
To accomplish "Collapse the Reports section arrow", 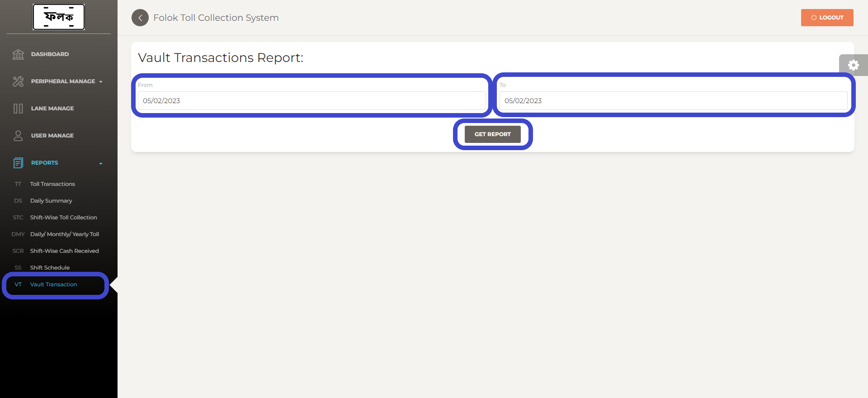I will click(x=101, y=163).
